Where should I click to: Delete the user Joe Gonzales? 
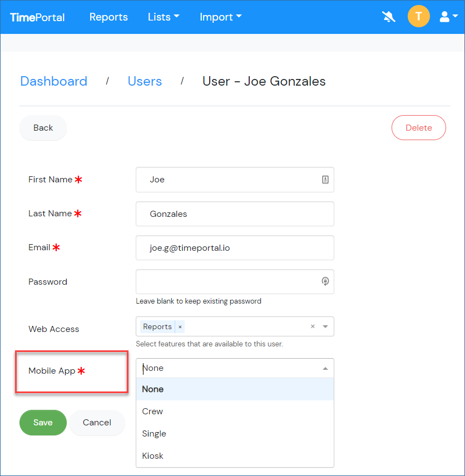(x=418, y=128)
